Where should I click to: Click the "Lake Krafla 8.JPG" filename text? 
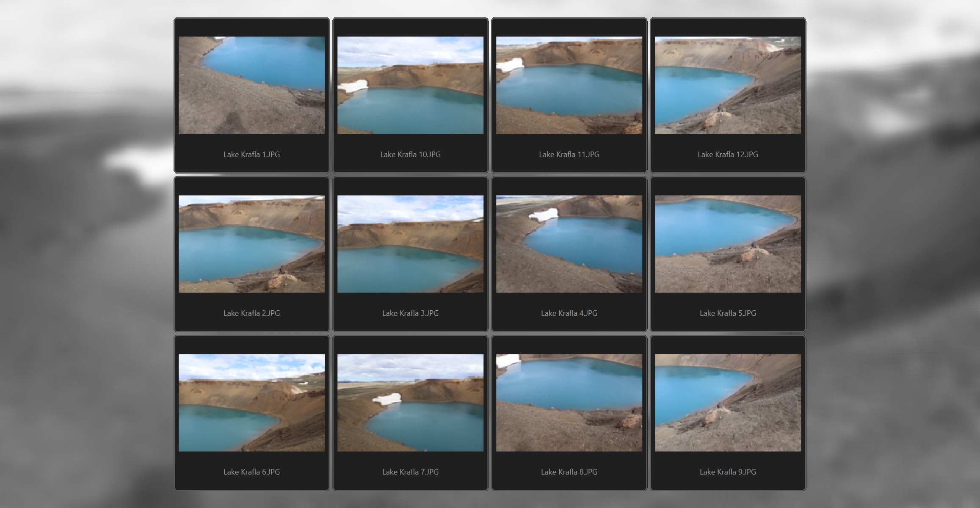[569, 472]
